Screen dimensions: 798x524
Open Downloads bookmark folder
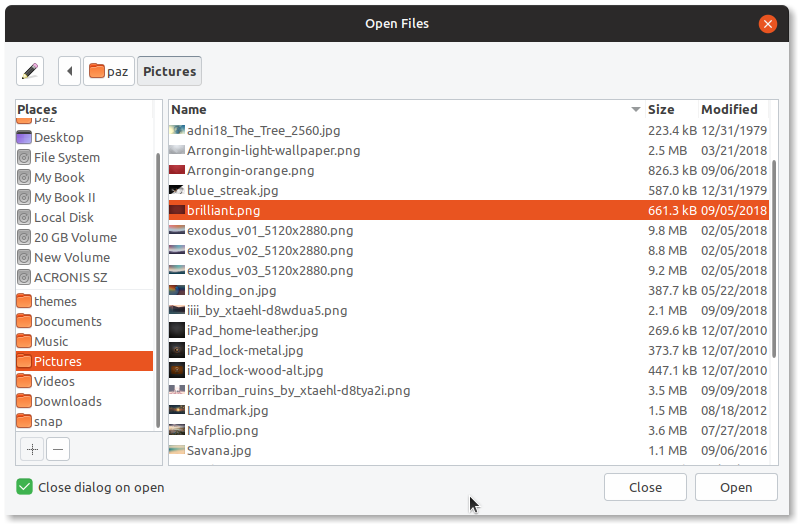point(84,401)
